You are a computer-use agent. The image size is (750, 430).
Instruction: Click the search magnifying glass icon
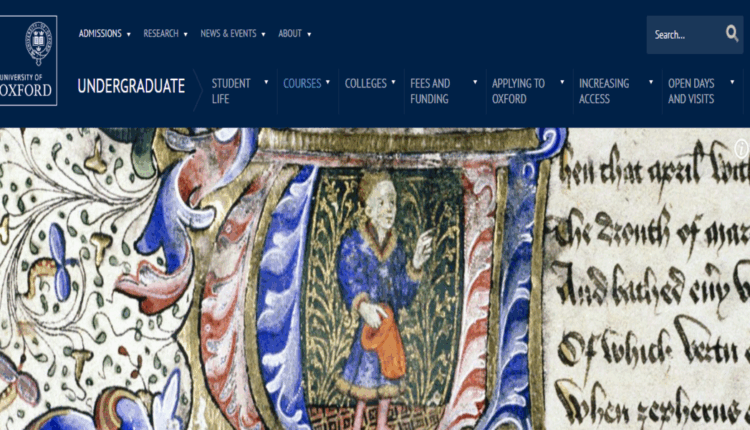[732, 34]
